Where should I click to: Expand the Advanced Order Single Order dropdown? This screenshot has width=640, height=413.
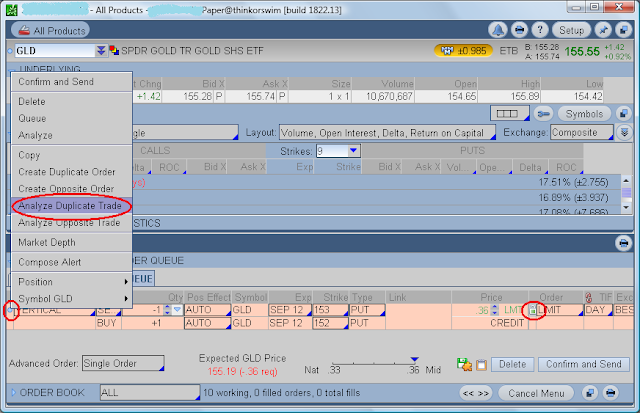coord(123,363)
